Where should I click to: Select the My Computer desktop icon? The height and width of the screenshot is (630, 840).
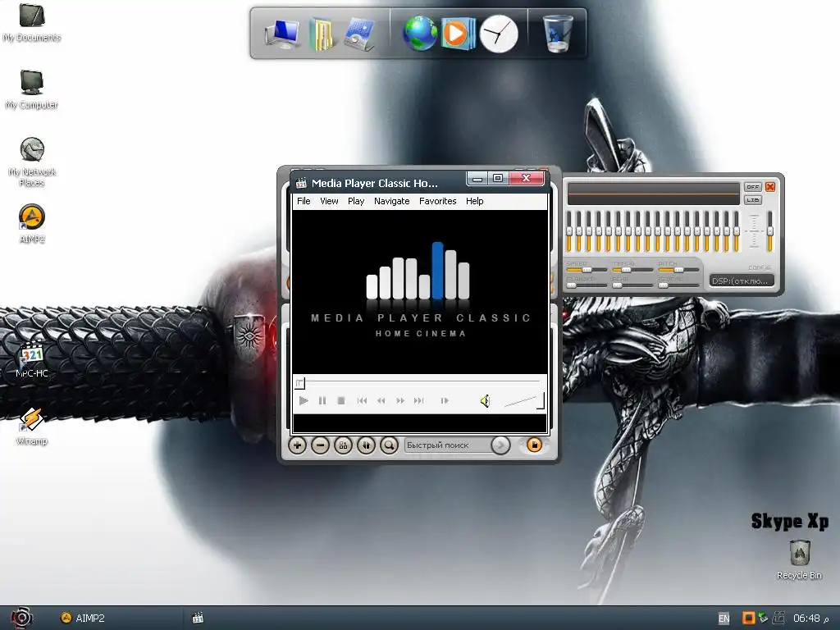click(x=32, y=89)
